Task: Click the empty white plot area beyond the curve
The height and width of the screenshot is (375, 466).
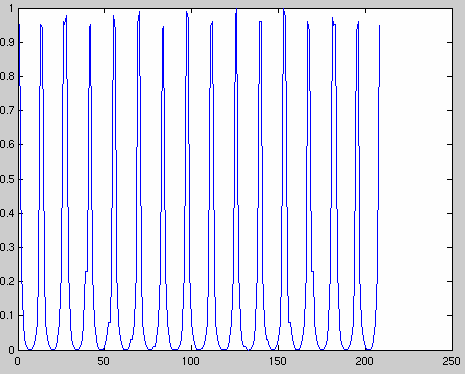Action: (x=416, y=179)
